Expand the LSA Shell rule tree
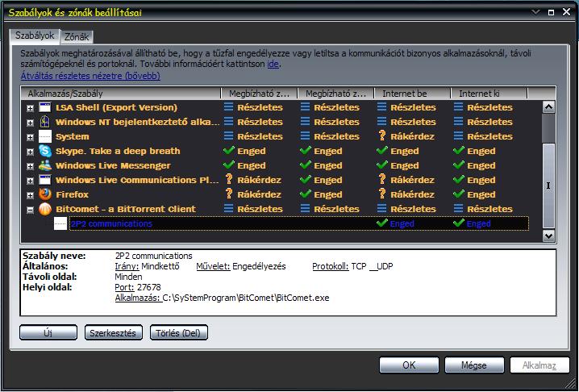The width and height of the screenshot is (579, 392). (x=31, y=108)
